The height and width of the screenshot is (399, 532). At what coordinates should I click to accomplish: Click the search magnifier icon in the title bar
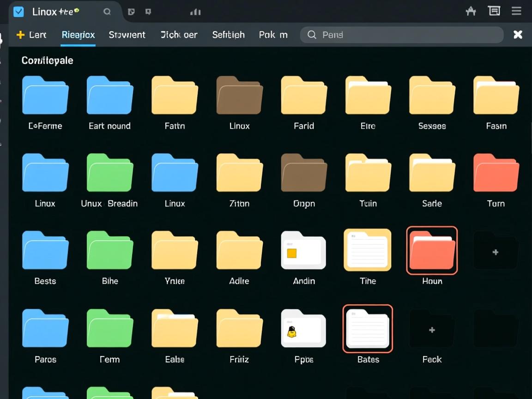click(x=107, y=12)
